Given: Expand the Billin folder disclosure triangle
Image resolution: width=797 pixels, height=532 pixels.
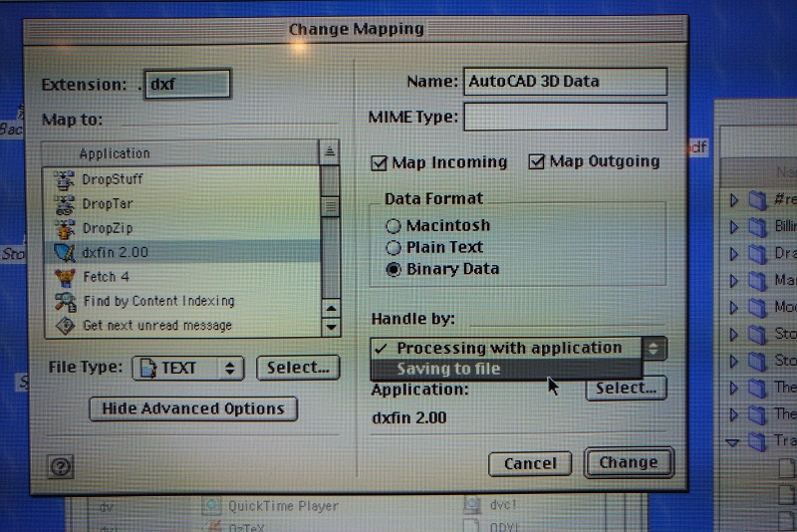Looking at the screenshot, I should coord(734,226).
